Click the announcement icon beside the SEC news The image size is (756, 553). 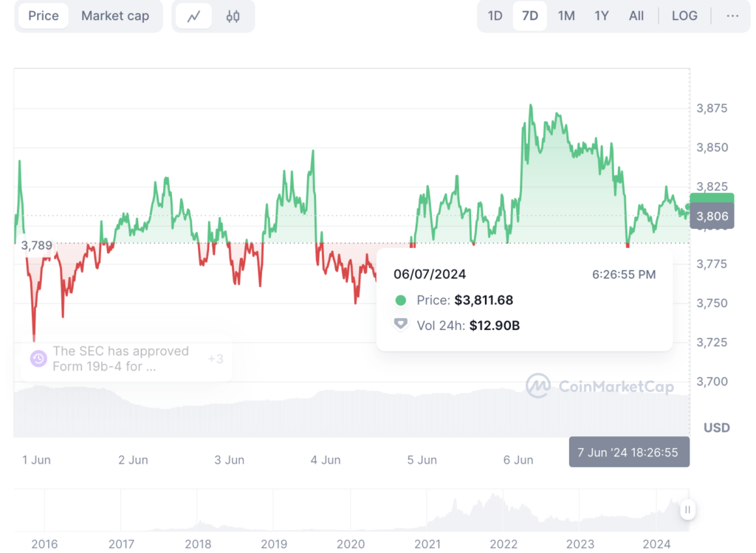click(39, 358)
